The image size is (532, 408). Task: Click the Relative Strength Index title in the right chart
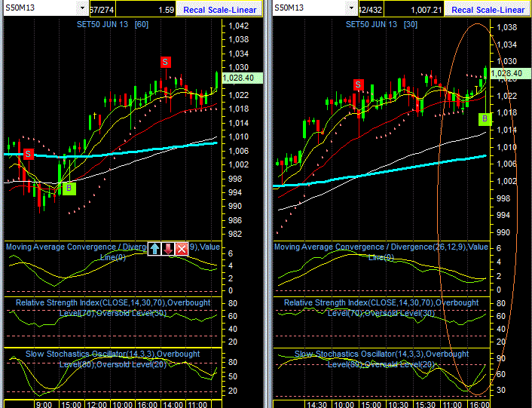(381, 308)
